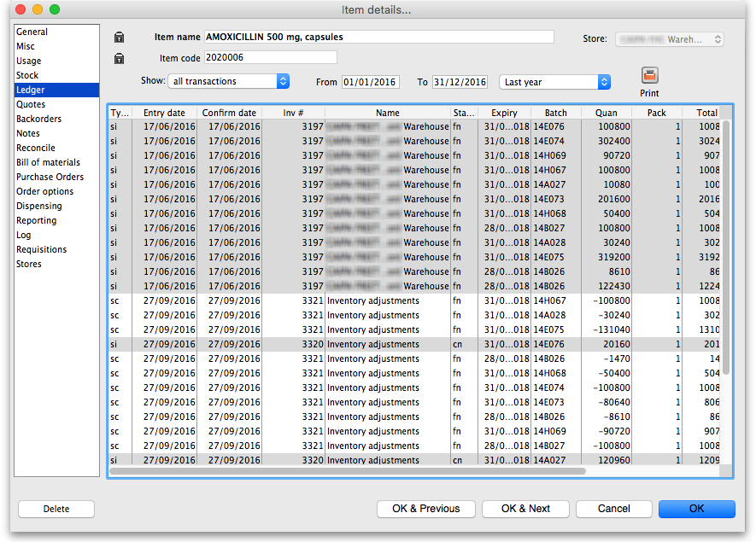Open the Last year date range dropdown
Image resolution: width=756 pixels, height=542 pixels.
coord(554,82)
